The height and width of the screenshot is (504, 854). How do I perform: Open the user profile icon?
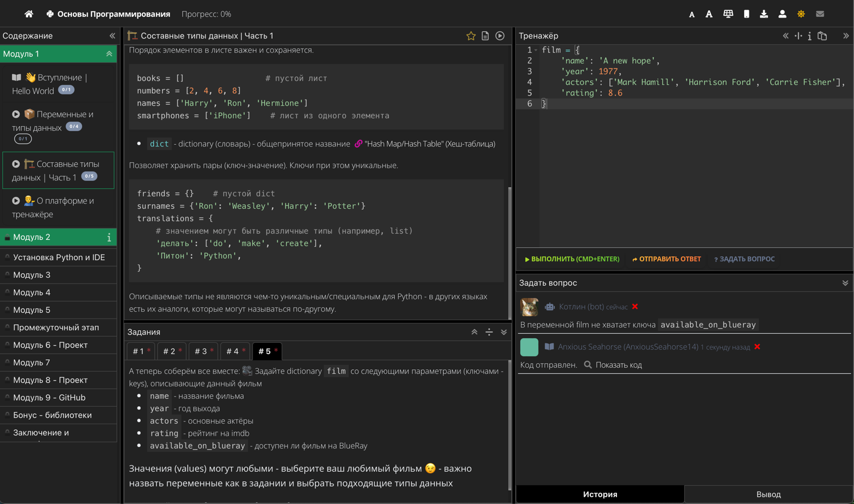(782, 14)
